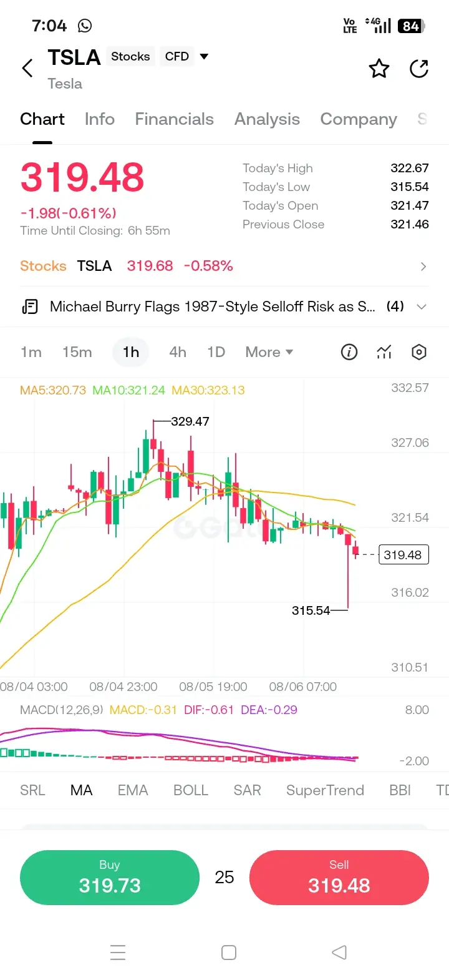Open chart info circle icon

pyautogui.click(x=349, y=352)
